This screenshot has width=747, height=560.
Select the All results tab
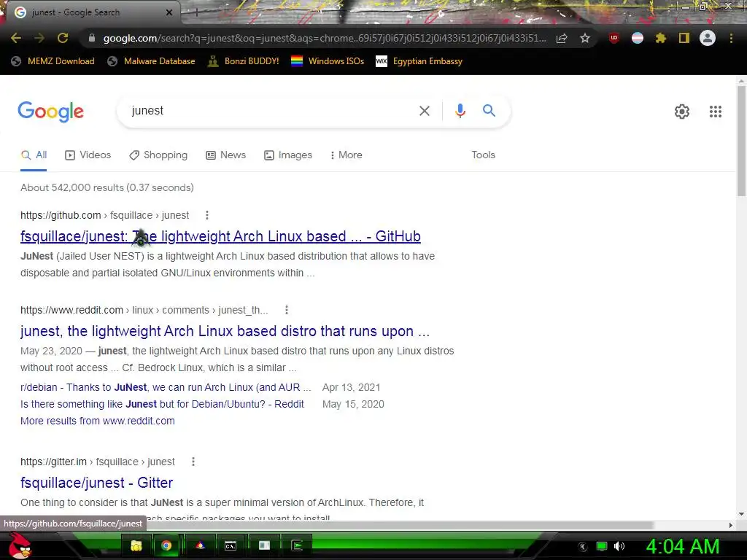(x=34, y=155)
